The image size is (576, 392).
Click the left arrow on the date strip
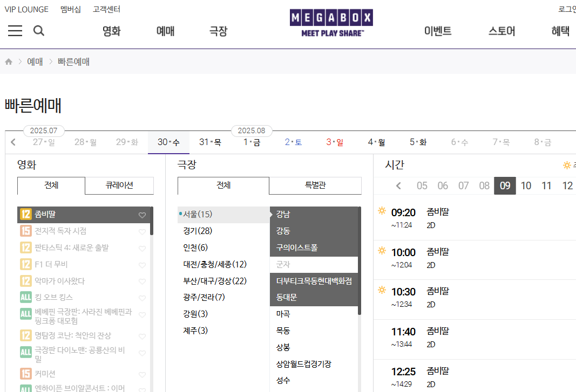pyautogui.click(x=12, y=141)
